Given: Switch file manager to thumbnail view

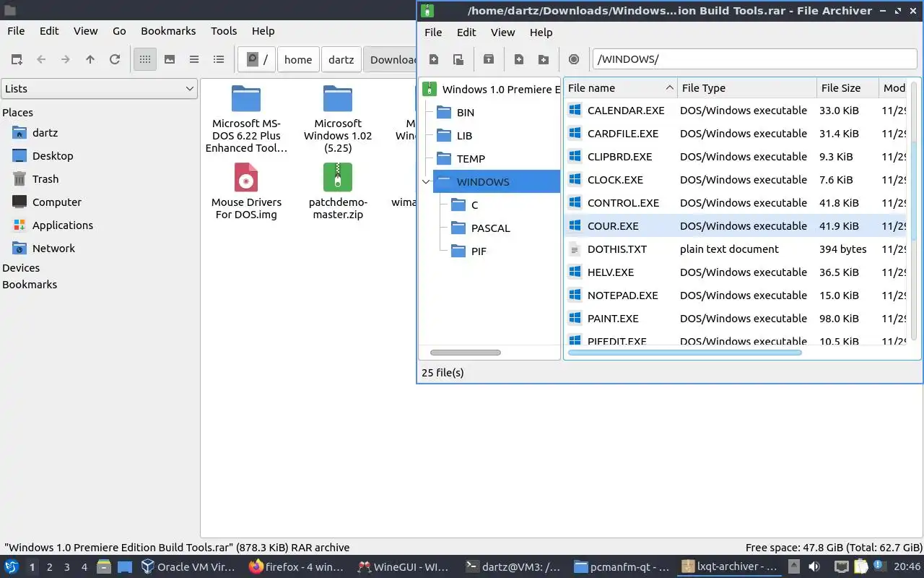Looking at the screenshot, I should coord(170,59).
